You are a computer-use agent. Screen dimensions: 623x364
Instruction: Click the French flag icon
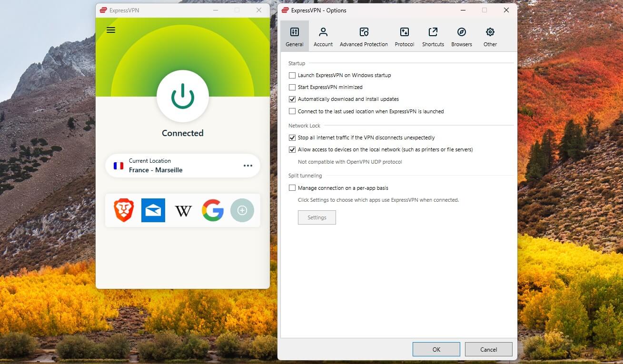119,166
